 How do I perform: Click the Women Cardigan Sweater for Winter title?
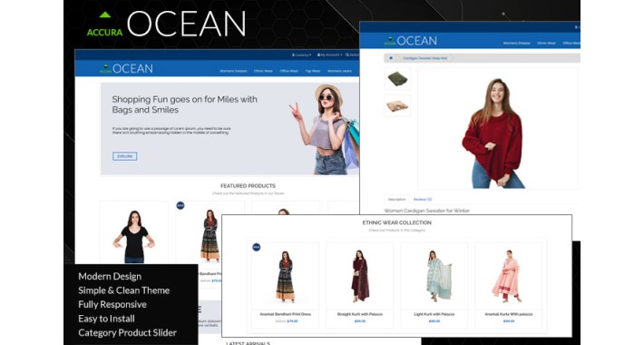426,211
